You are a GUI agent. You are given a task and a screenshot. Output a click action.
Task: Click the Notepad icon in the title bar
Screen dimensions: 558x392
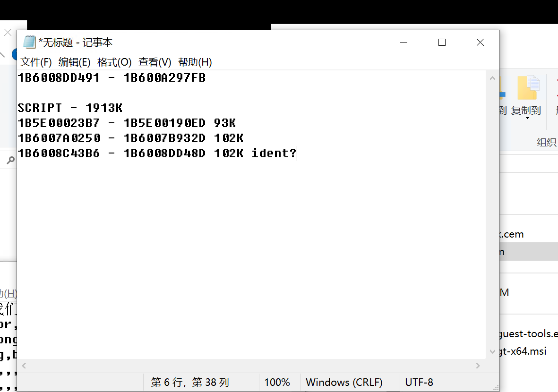click(29, 42)
